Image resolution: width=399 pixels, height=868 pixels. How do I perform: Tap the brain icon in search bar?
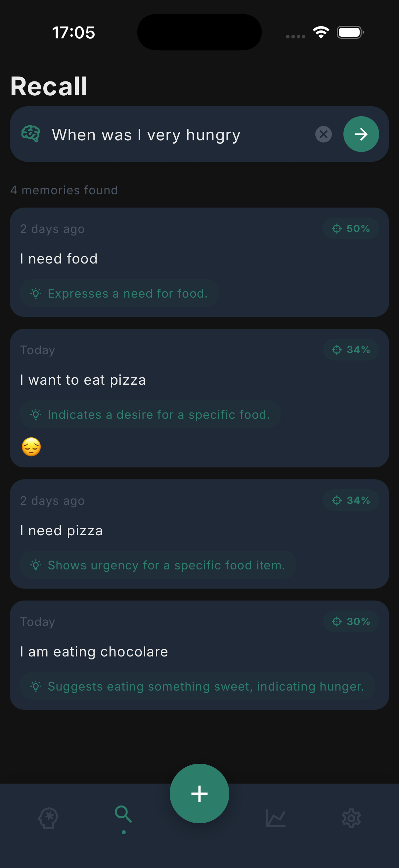point(31,134)
